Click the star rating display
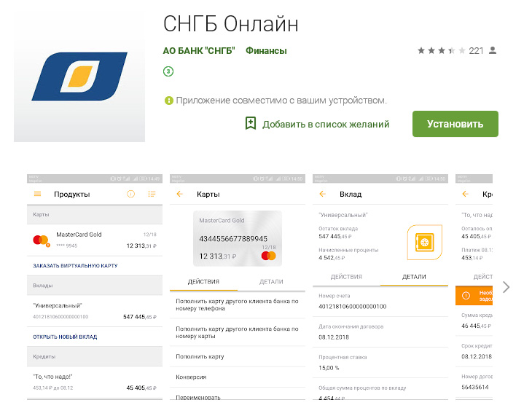 pos(442,51)
